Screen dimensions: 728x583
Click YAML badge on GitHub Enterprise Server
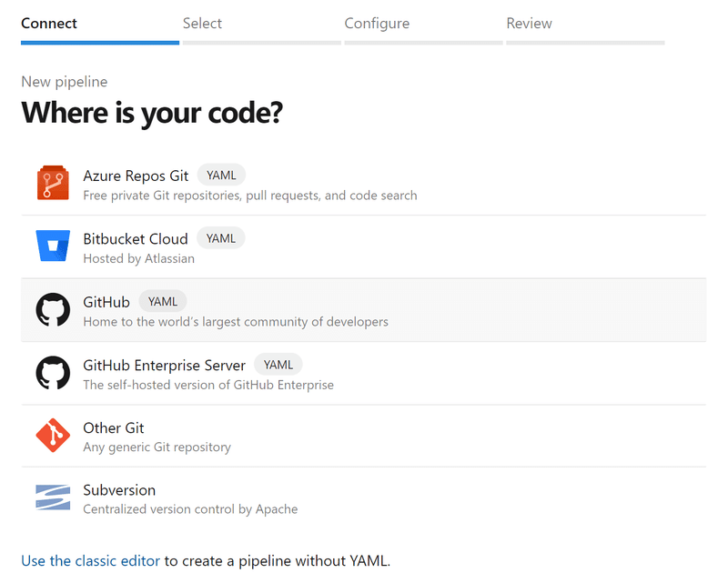[278, 365]
